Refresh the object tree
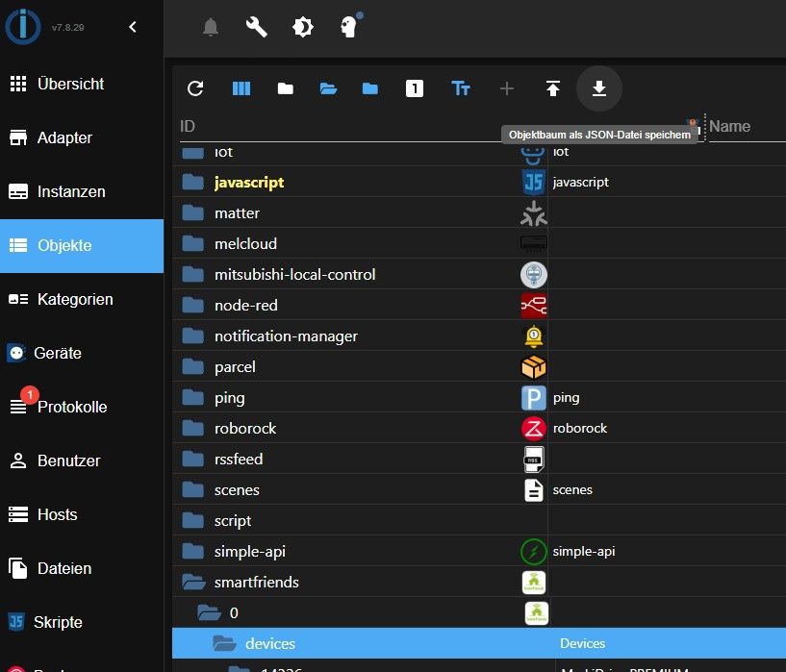This screenshot has width=786, height=672. [x=195, y=88]
